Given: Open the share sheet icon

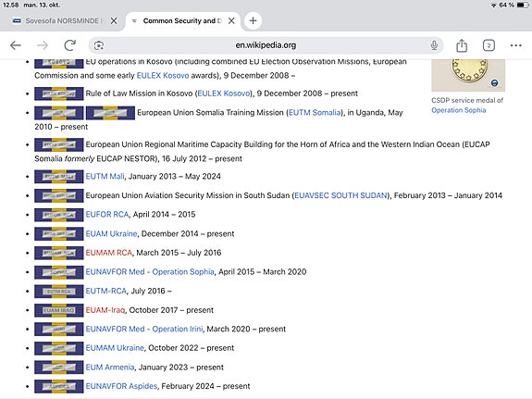Looking at the screenshot, I should [462, 45].
